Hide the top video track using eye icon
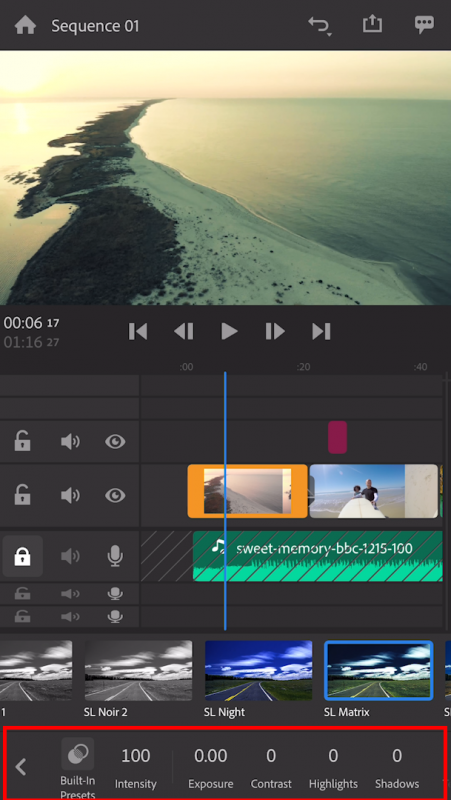Screen dimensions: 451x800 (x=115, y=441)
